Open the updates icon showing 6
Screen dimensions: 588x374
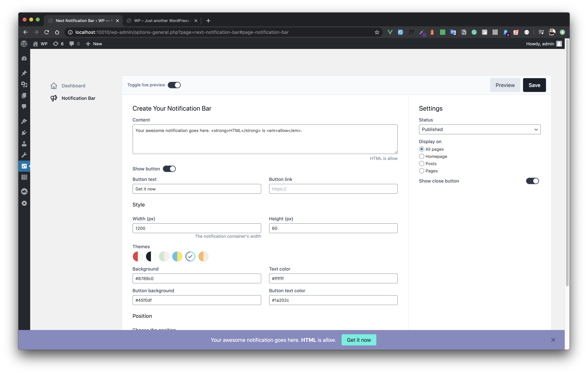click(58, 44)
